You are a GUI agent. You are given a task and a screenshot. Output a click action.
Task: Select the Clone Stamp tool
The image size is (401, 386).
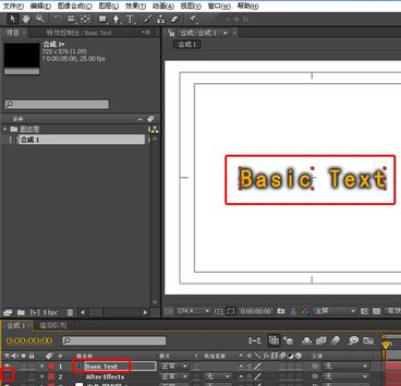tap(161, 19)
